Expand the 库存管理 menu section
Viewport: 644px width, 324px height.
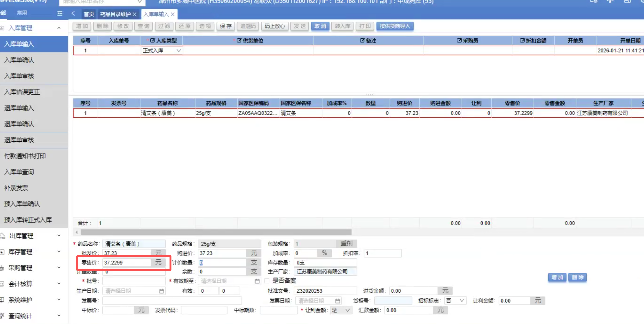pyautogui.click(x=59, y=252)
